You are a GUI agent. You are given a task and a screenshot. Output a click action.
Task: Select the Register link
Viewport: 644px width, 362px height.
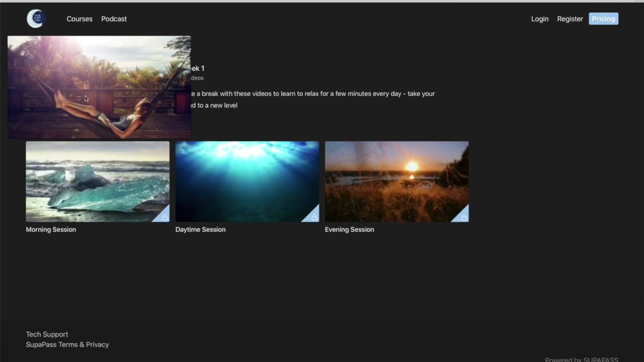coord(570,19)
